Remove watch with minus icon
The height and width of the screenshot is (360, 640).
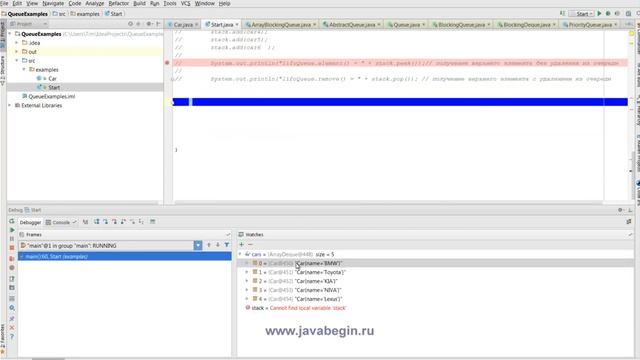[x=251, y=244]
